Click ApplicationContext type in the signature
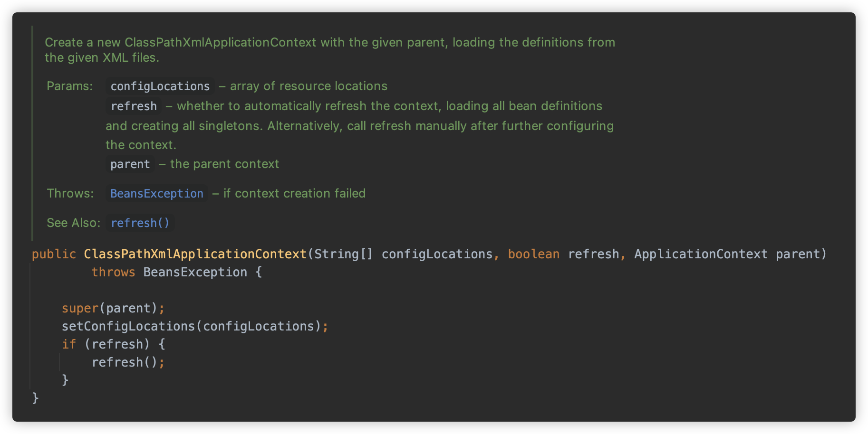 (x=701, y=254)
